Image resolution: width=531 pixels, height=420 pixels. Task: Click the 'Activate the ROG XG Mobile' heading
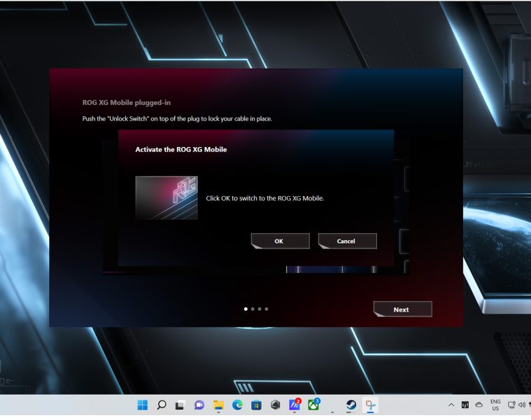pos(181,149)
